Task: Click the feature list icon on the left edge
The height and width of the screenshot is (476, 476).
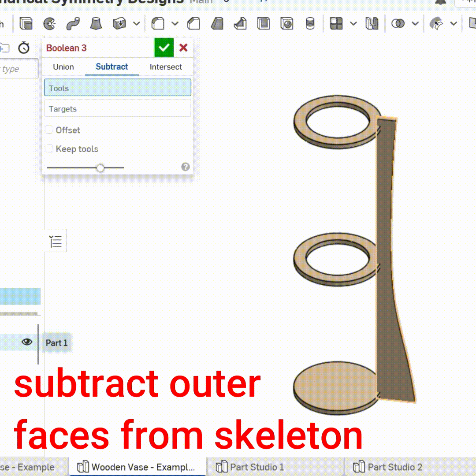Action: (x=55, y=241)
